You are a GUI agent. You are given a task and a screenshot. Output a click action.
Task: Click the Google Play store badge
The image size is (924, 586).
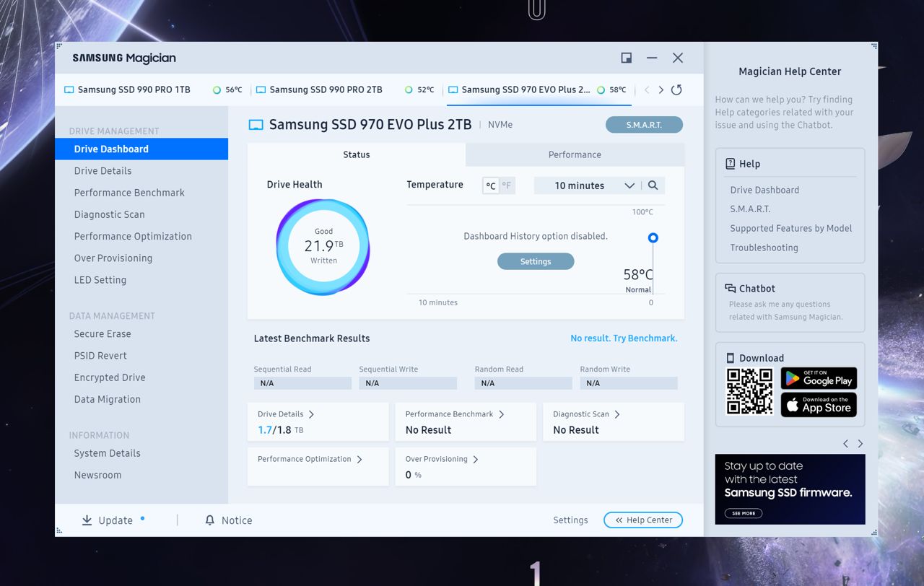819,378
